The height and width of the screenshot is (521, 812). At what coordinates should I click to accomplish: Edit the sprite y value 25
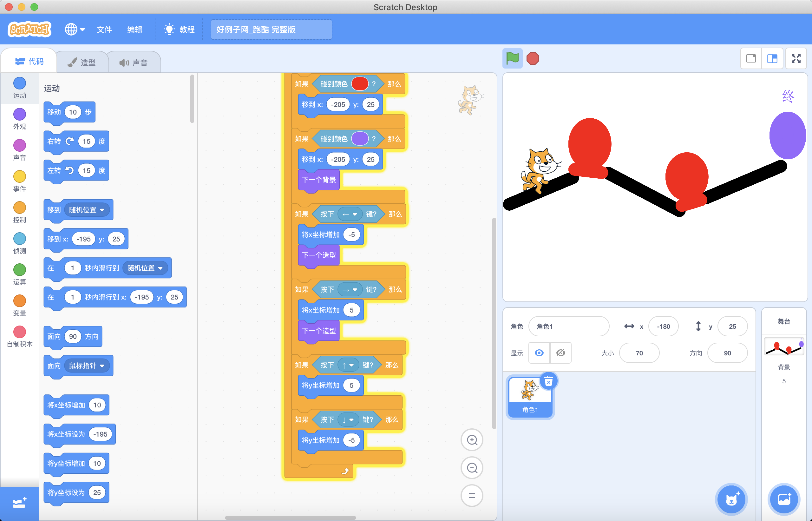click(x=732, y=326)
